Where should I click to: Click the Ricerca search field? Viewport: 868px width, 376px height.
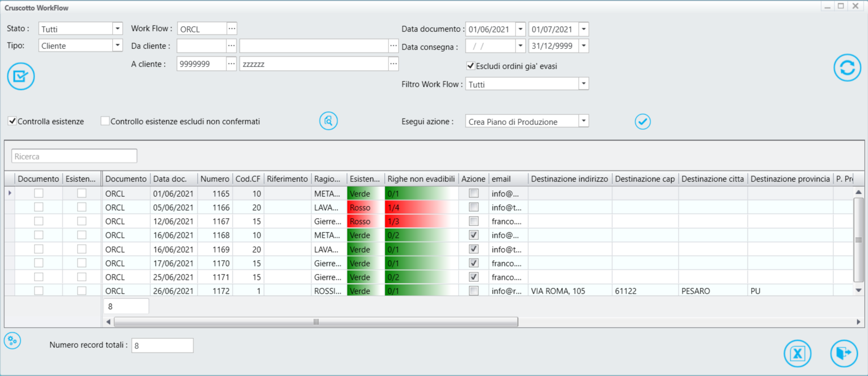pos(74,156)
